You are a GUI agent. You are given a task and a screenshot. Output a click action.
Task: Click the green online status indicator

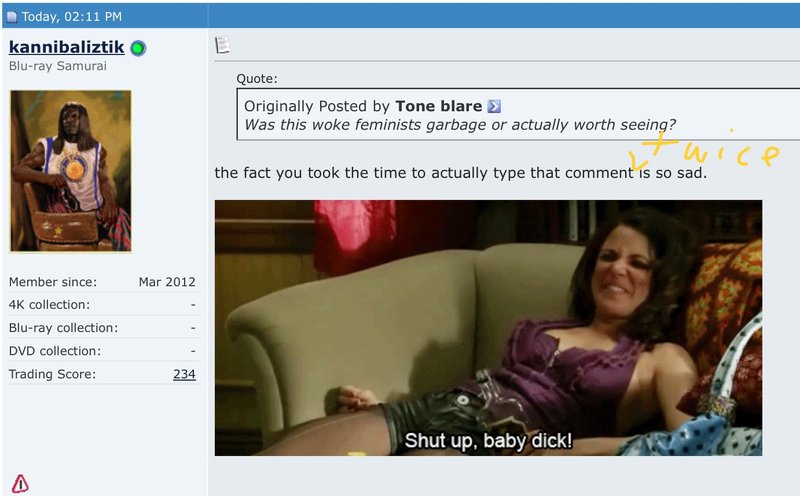tap(138, 48)
